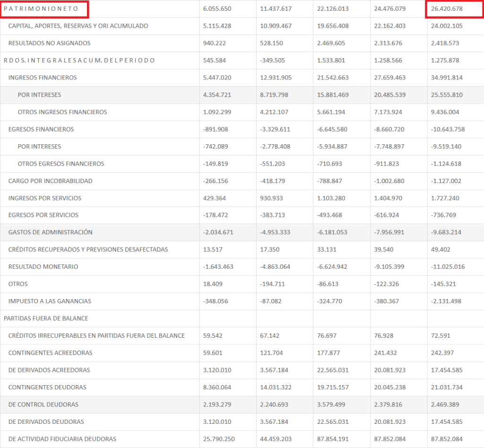484x448 pixels.
Task: Select CAPITAL, APORTES, RESERVAS Y ORI ACUMULADO label
Action: pos(78,26)
